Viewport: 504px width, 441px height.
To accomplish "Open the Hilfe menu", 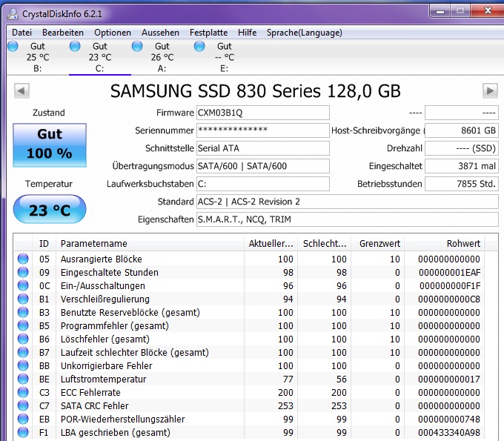I will click(x=247, y=33).
